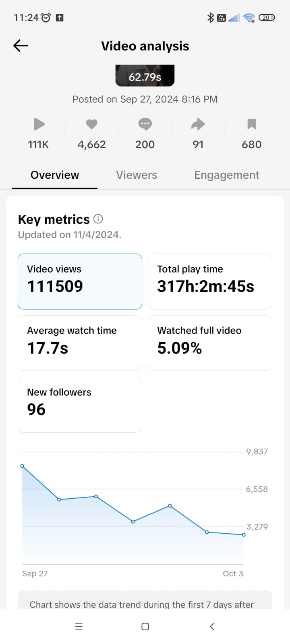Image resolution: width=290 pixels, height=644 pixels.
Task: Open the 62.79s video thumbnail
Action: click(x=145, y=76)
